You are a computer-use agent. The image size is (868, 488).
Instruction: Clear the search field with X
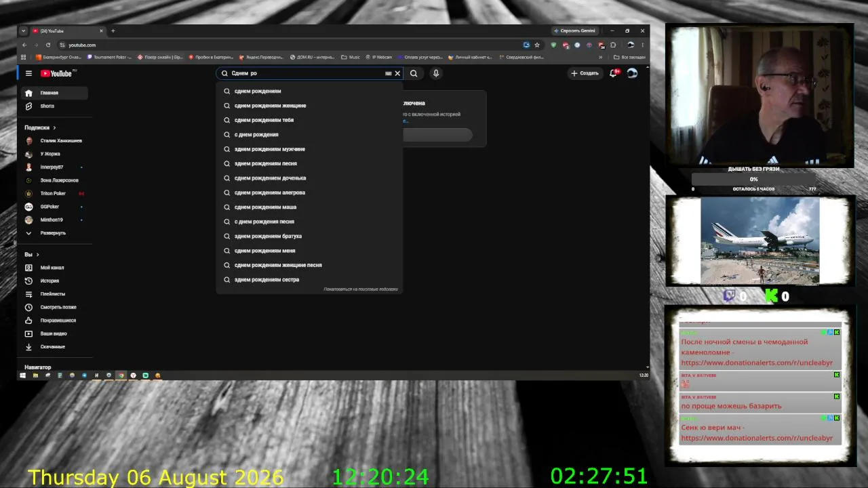[x=397, y=73]
